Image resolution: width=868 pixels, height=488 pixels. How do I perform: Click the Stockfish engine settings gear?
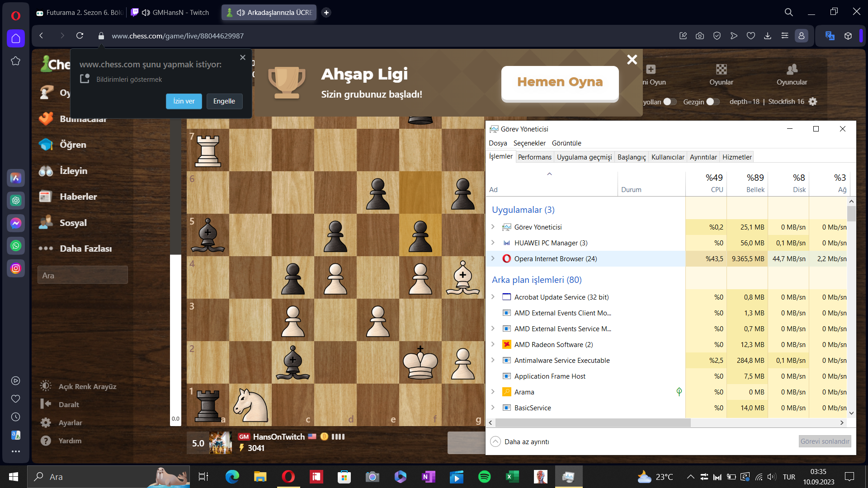click(x=813, y=102)
